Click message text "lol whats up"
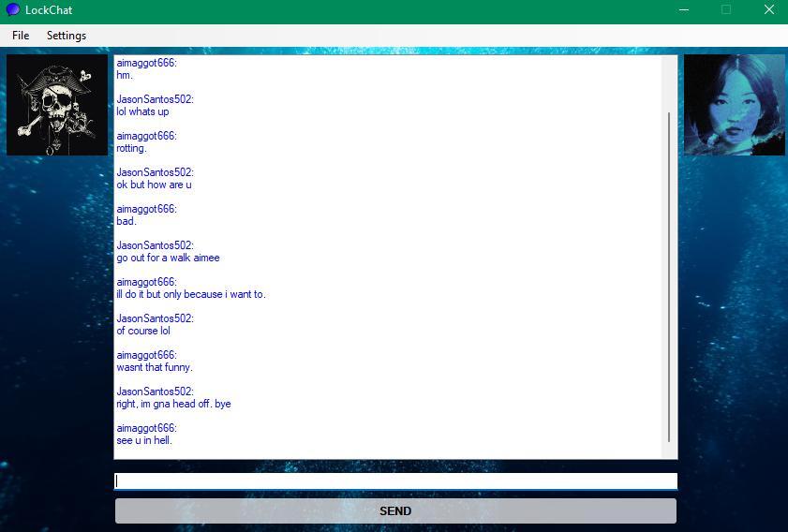 (142, 111)
